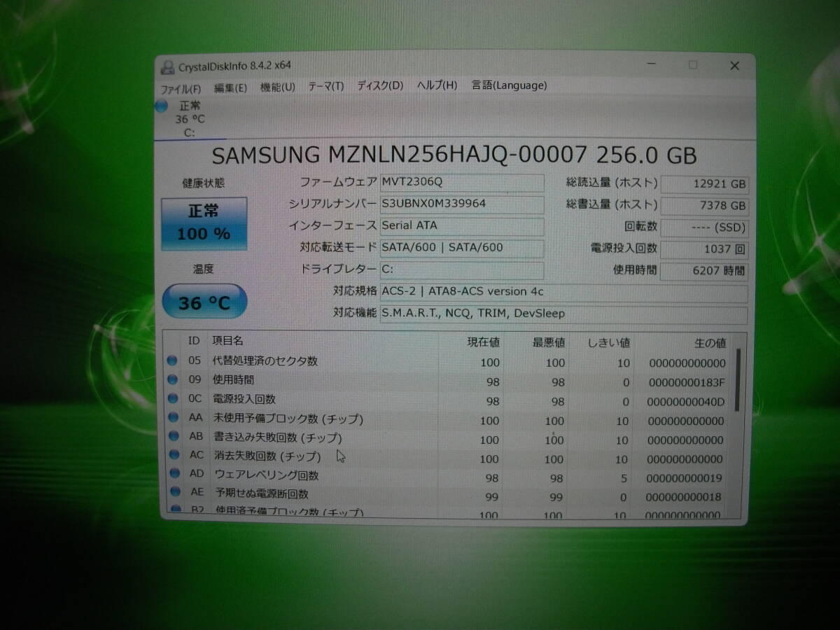Click the status dot for attribute 09
The image size is (840, 630).
click(172, 379)
